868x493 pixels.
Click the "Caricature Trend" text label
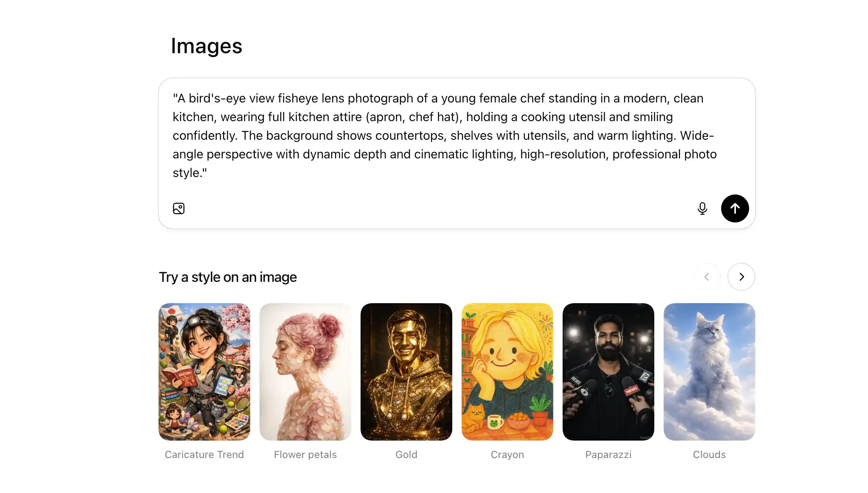click(204, 455)
